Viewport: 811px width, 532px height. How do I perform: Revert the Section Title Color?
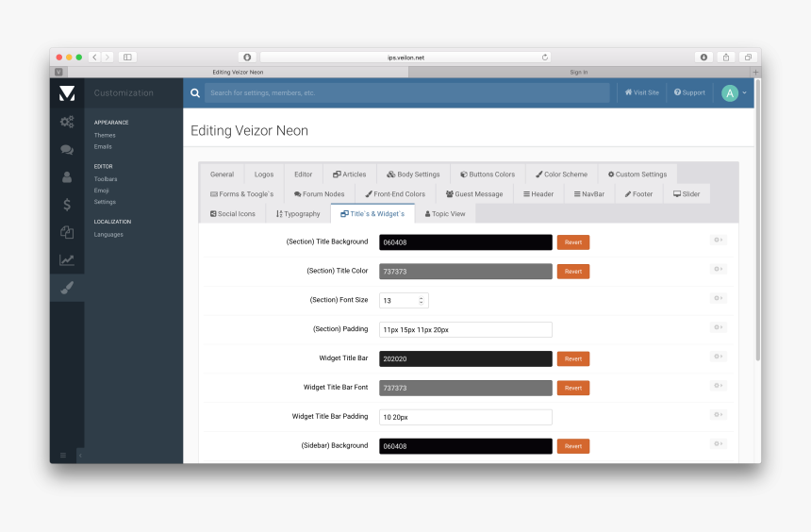[573, 271]
